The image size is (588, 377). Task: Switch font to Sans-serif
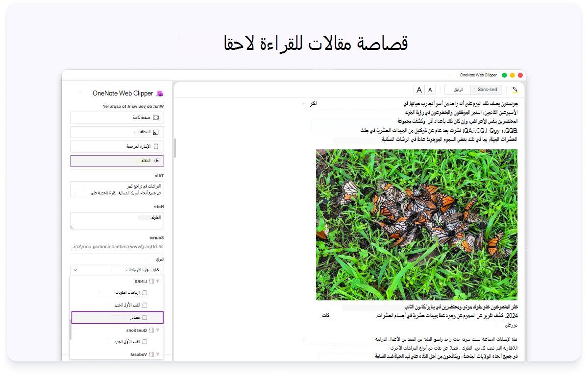coord(487,90)
